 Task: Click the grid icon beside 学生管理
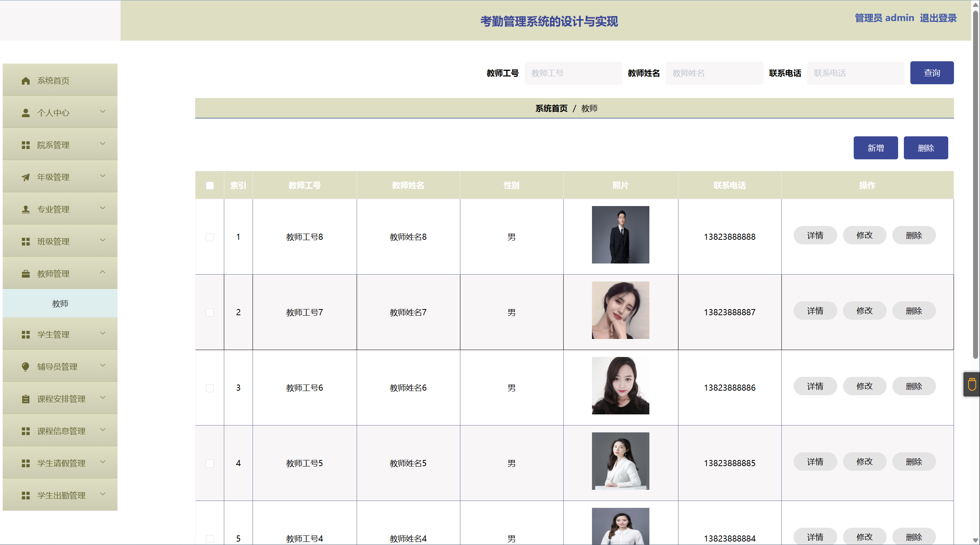pyautogui.click(x=26, y=335)
